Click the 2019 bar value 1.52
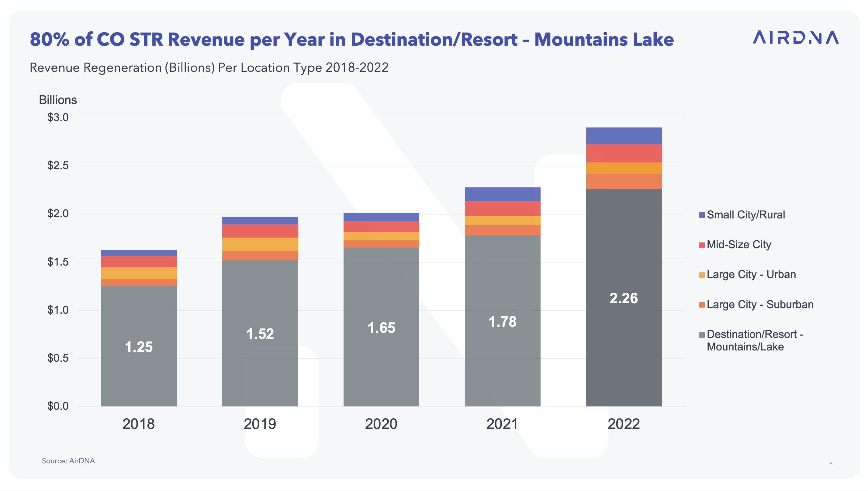Screen dimensions: 868x491 (x=260, y=334)
